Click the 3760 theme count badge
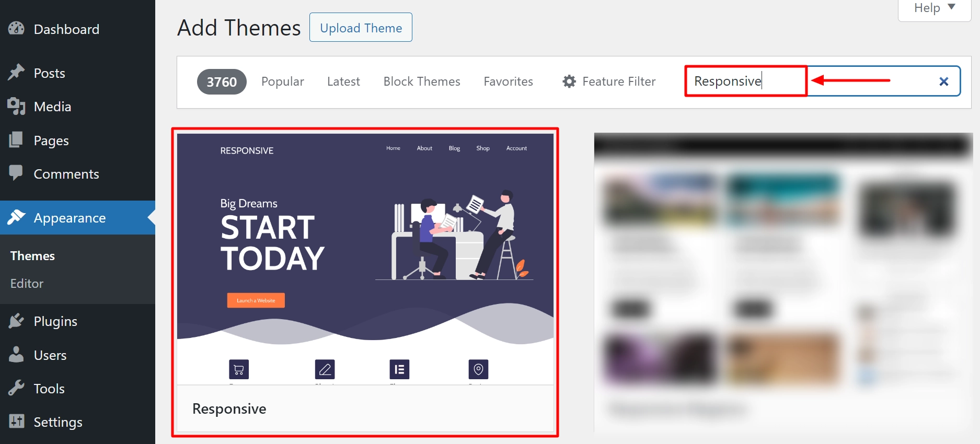Image resolution: width=980 pixels, height=444 pixels. tap(222, 81)
